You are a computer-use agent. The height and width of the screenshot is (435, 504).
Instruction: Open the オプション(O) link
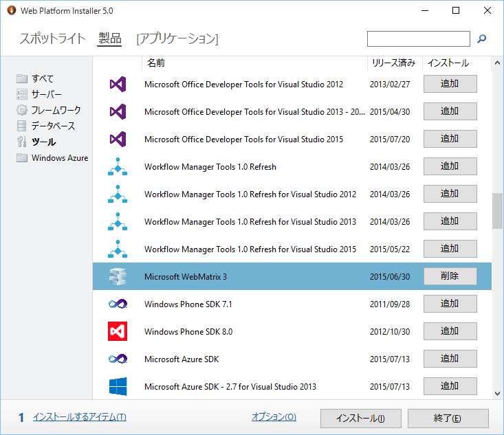point(274,416)
